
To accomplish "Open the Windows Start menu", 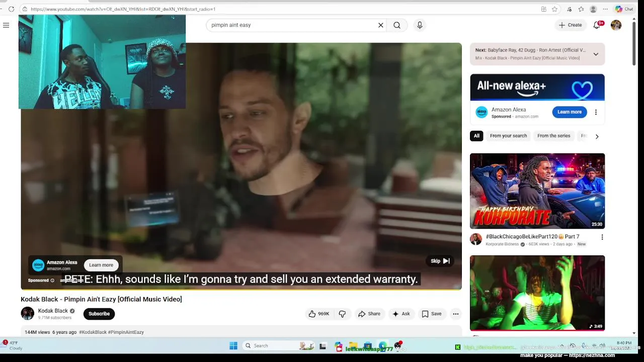I will pyautogui.click(x=233, y=345).
